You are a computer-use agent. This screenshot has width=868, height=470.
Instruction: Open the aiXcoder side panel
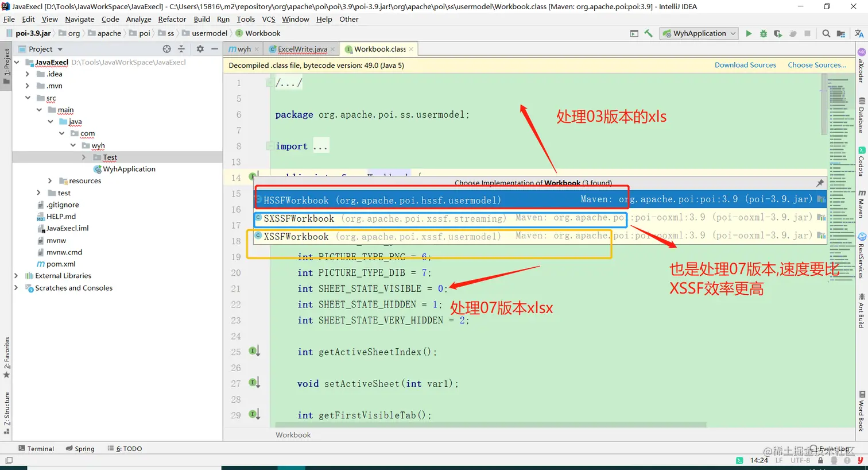pos(862,66)
